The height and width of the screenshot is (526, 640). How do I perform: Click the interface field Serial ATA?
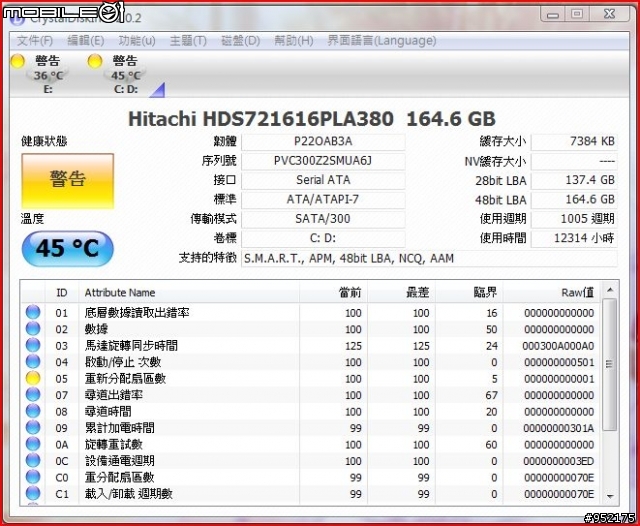coord(323,180)
